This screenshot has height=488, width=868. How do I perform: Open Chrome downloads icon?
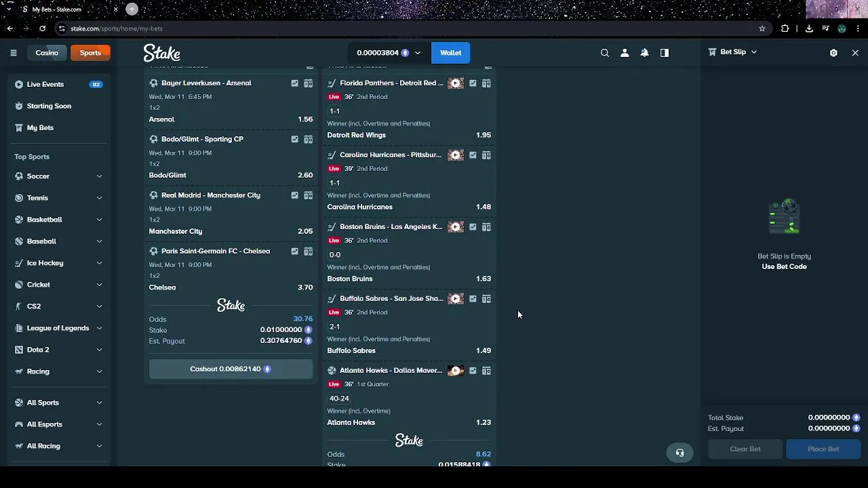(x=809, y=28)
